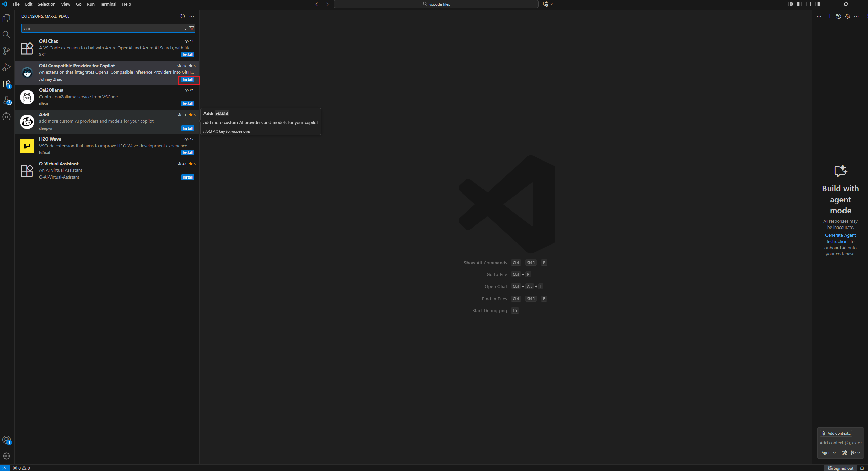This screenshot has width=868, height=471.
Task: Install OAI Compatible Provider for Copilot
Action: click(x=187, y=79)
